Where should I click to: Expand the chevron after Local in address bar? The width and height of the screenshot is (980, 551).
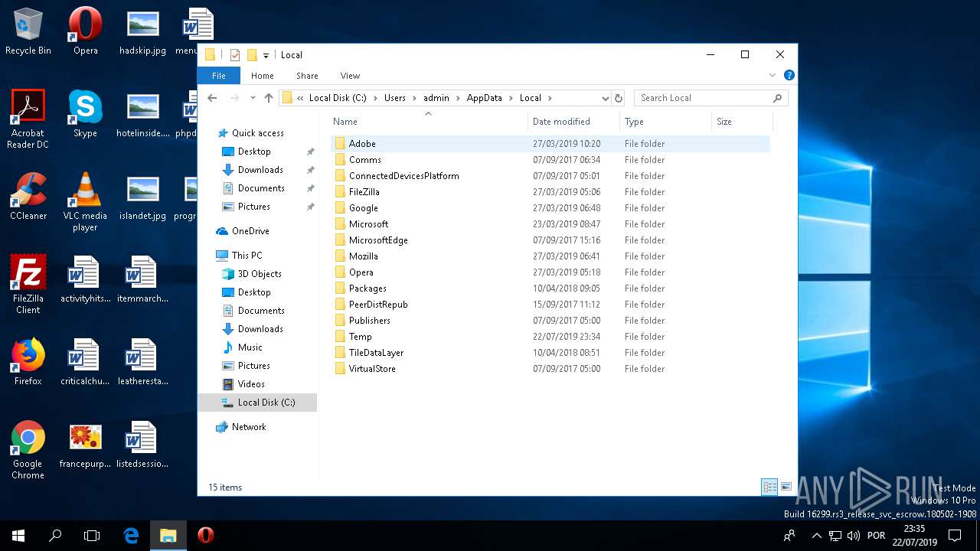pyautogui.click(x=550, y=98)
